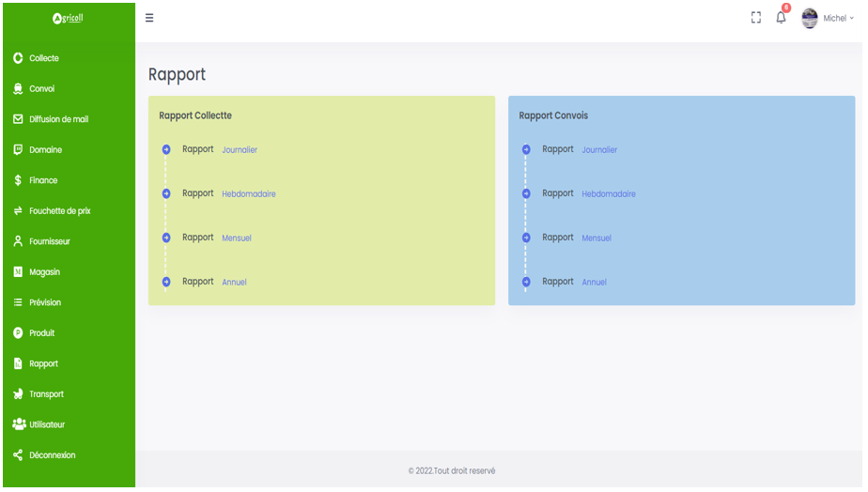The image size is (868, 492).
Task: Go to the Magasin section
Action: pos(44,272)
